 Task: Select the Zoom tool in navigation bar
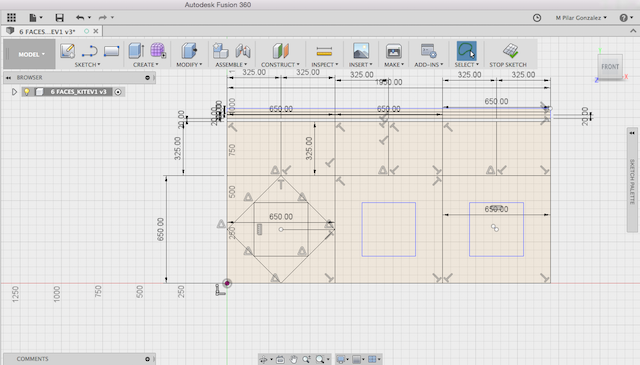click(306, 359)
